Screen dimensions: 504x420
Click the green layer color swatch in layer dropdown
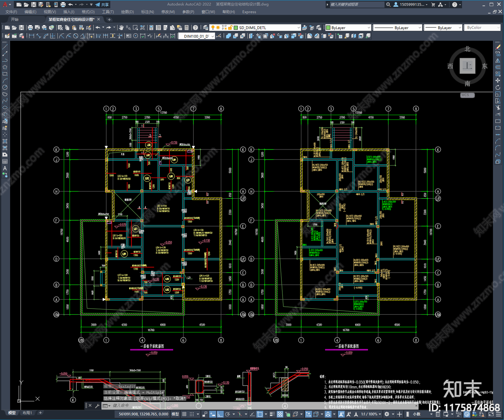(x=236, y=28)
